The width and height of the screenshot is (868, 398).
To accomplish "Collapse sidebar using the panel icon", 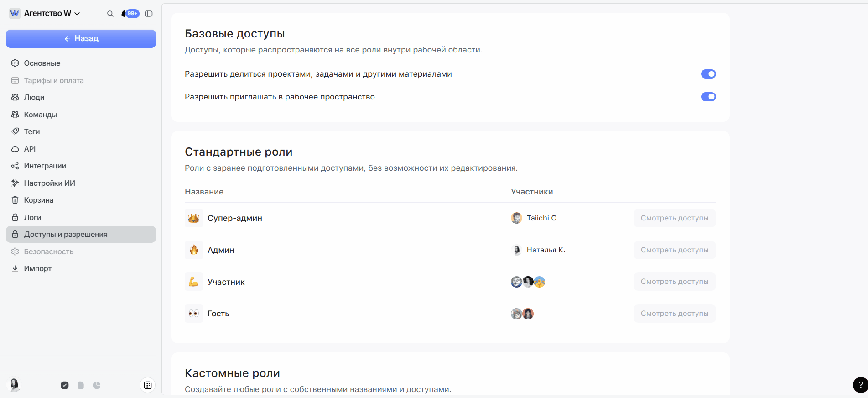I will (x=149, y=14).
